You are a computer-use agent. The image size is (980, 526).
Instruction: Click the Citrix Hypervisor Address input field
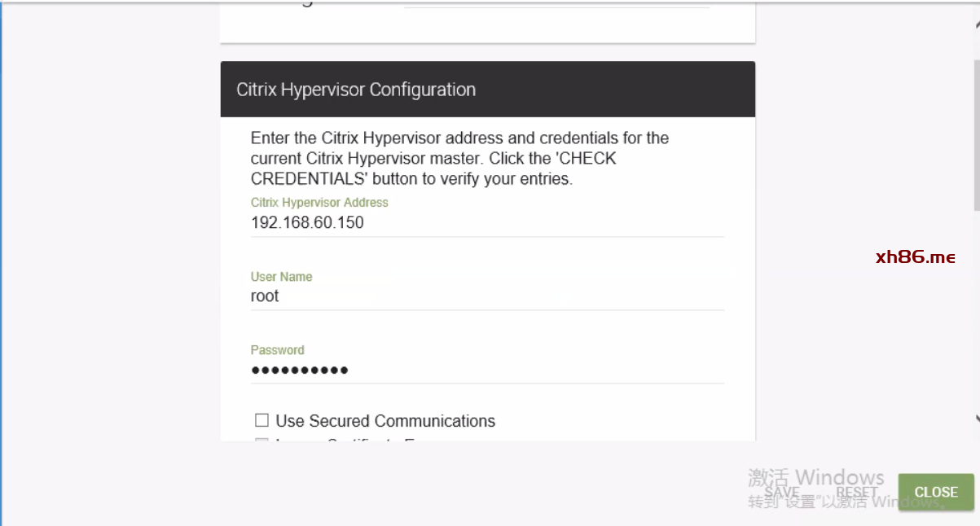click(487, 222)
